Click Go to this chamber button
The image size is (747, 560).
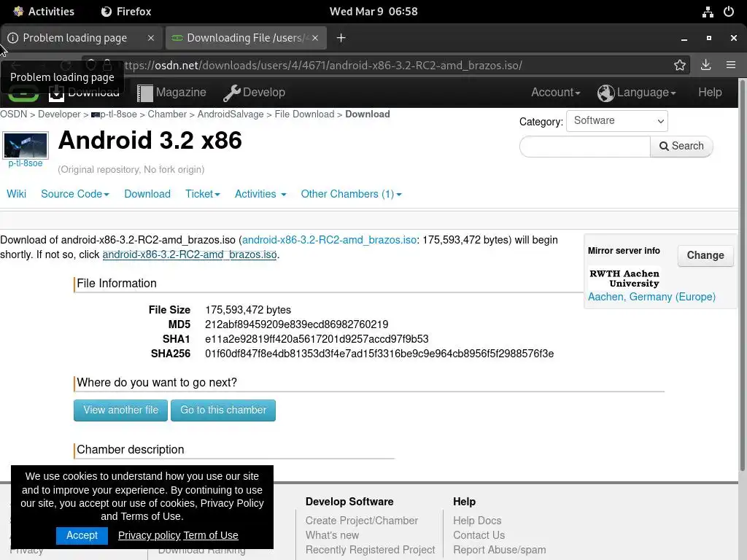tap(223, 410)
